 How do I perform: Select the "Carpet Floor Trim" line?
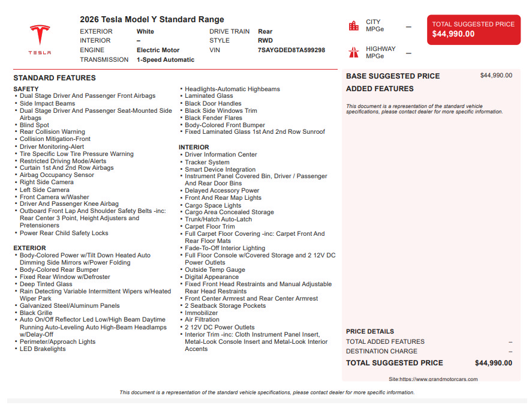click(210, 226)
